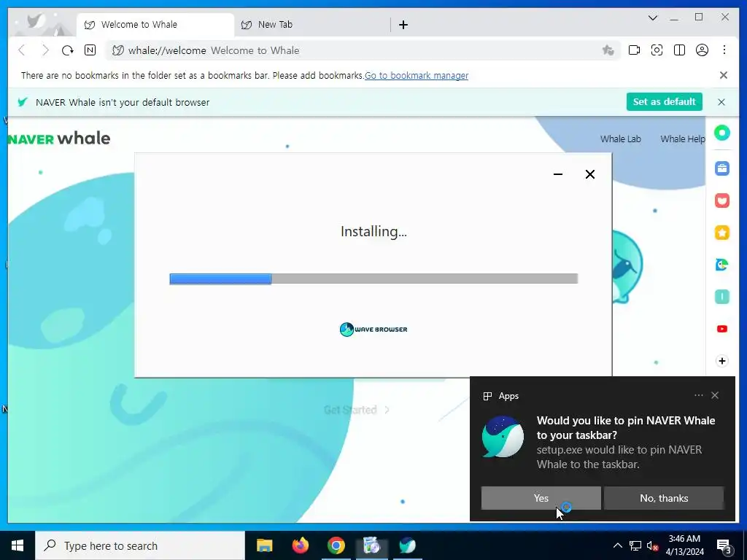Click the taskbar search box
This screenshot has height=560, width=747.
pyautogui.click(x=140, y=545)
